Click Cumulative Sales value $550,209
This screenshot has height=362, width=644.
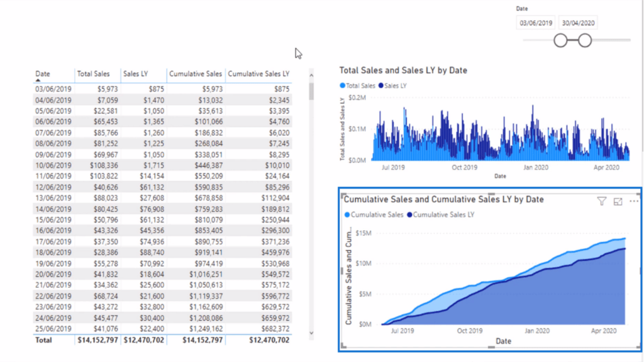(209, 176)
